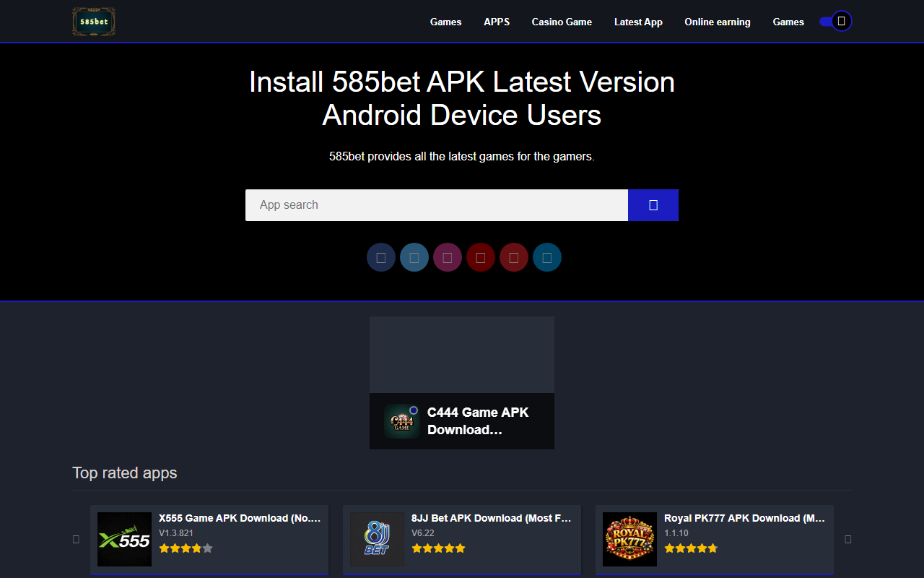The height and width of the screenshot is (578, 924).
Task: Click the 8JJ Bet app thumbnail
Action: tap(377, 540)
